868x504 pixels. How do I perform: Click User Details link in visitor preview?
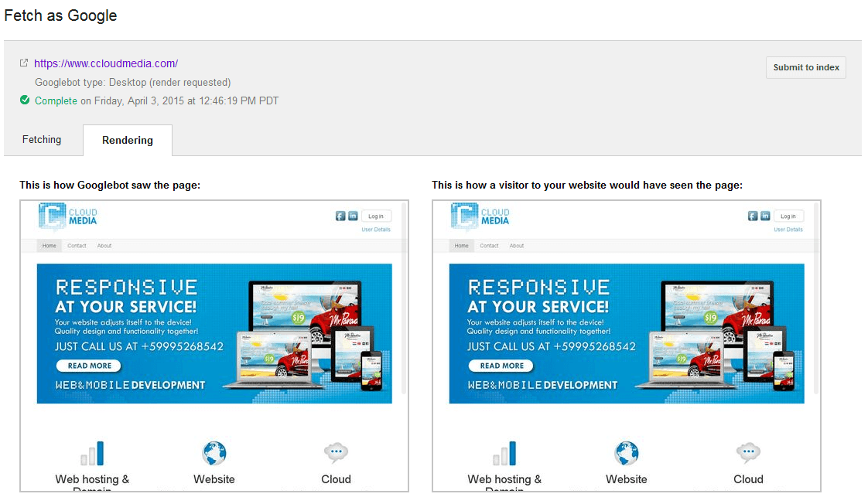(788, 230)
